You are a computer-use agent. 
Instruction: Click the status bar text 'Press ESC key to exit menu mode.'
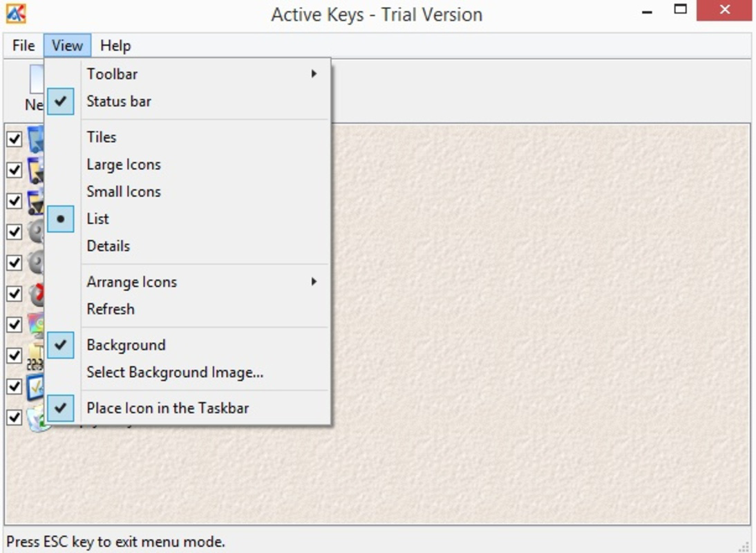[115, 542]
